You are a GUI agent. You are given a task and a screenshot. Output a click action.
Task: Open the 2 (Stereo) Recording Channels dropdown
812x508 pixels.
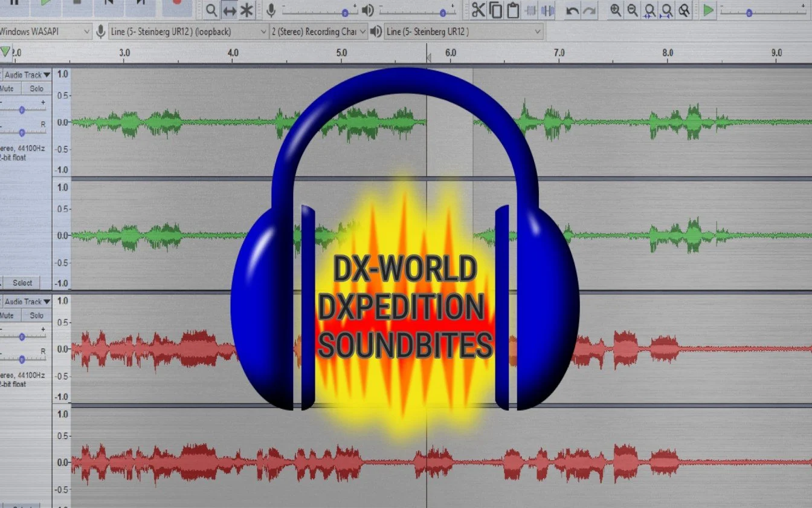(318, 31)
